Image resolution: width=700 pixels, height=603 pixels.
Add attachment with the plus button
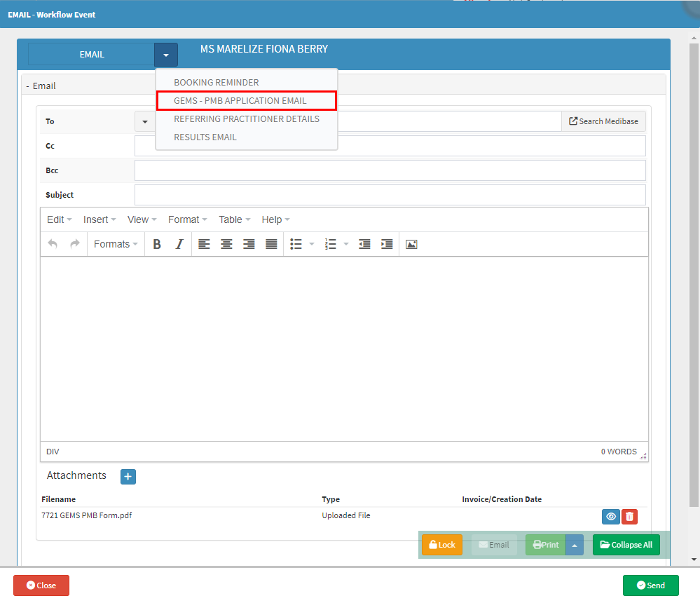(128, 477)
